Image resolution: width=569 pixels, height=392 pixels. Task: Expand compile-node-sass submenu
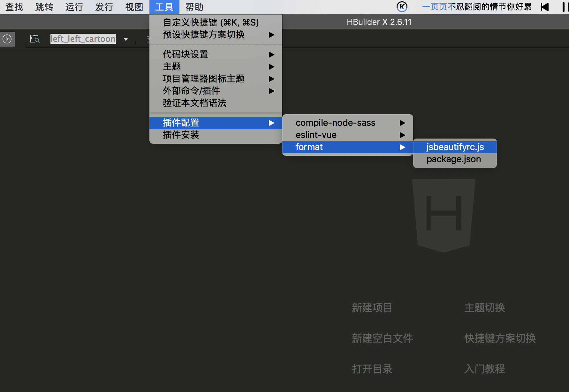click(x=348, y=123)
